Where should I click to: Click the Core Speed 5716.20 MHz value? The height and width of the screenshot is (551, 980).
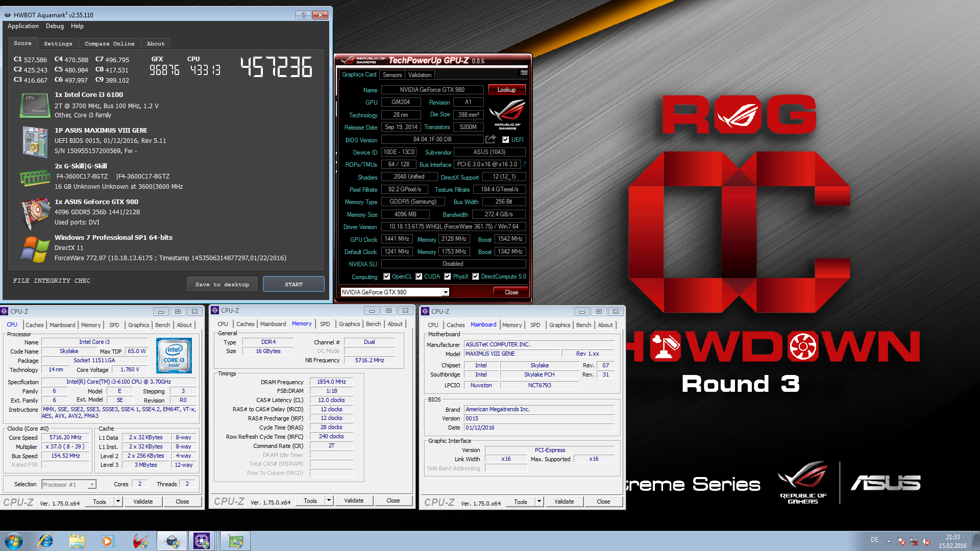coord(65,437)
